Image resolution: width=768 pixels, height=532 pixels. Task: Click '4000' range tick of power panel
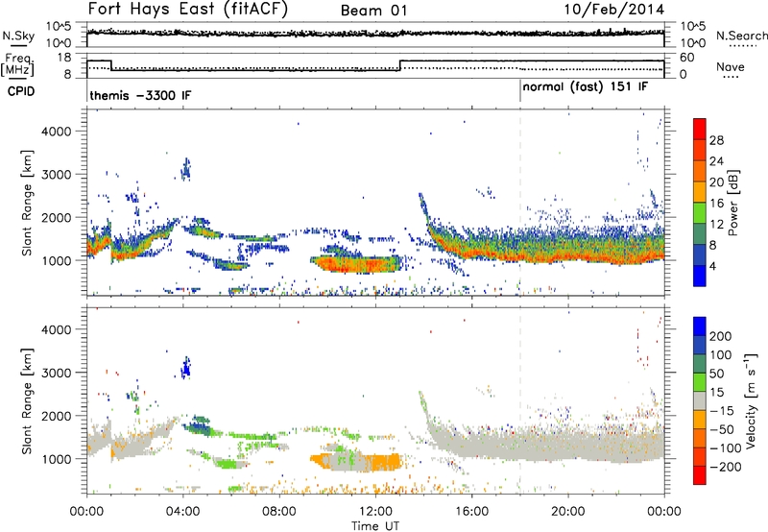56,132
